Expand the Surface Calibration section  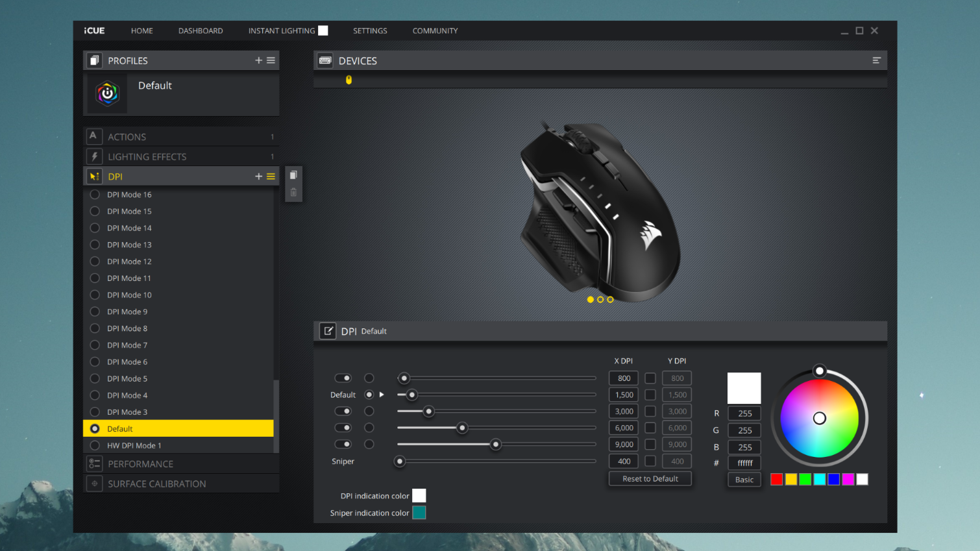tap(181, 484)
